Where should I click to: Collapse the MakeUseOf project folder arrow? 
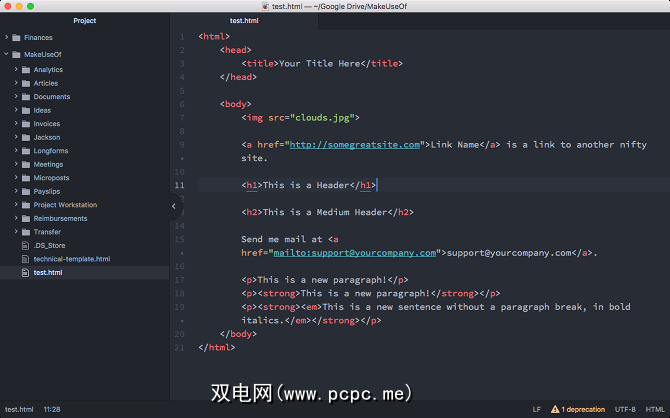click(6, 54)
